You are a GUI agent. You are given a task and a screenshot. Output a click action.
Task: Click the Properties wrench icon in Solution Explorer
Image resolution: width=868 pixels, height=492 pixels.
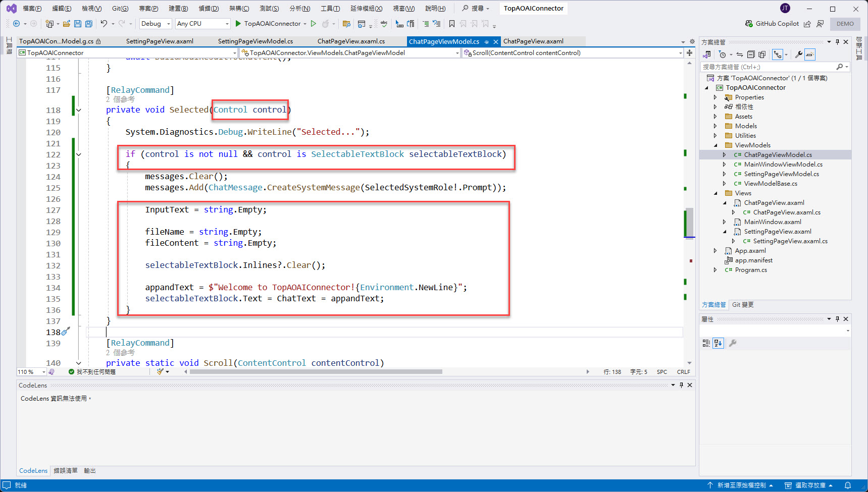click(x=799, y=54)
